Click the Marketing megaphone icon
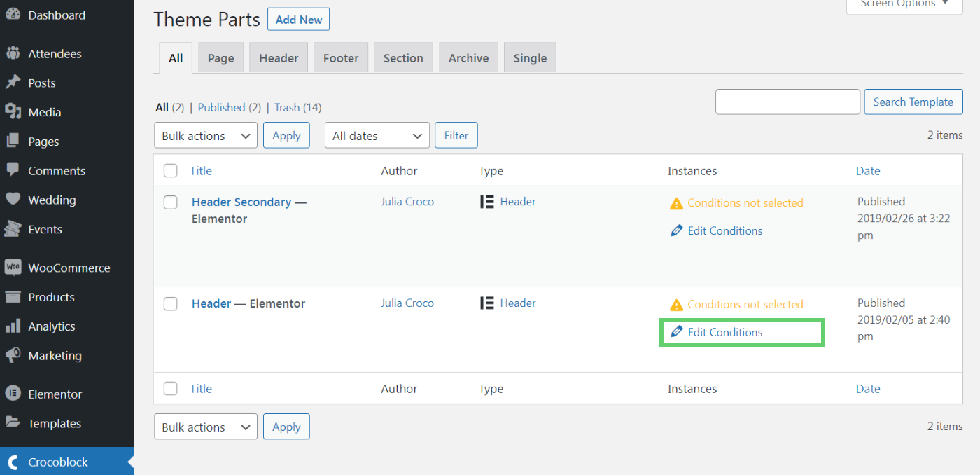The image size is (980, 475). 13,356
